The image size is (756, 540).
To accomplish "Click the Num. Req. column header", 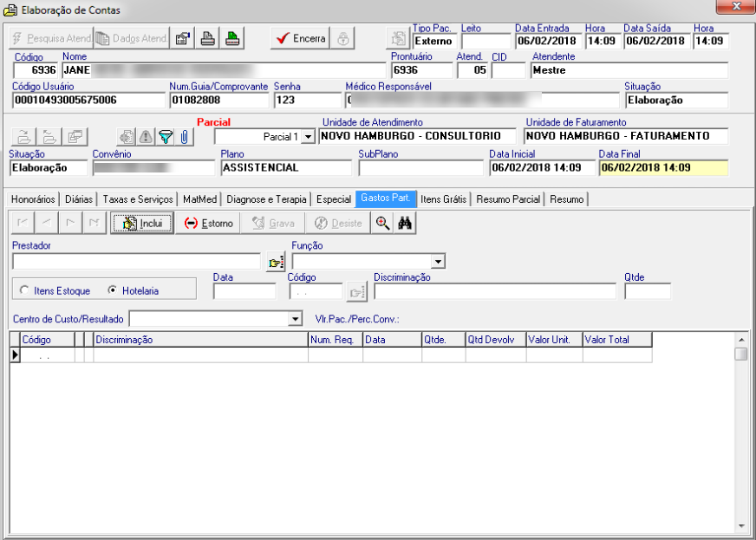I will pos(336,340).
